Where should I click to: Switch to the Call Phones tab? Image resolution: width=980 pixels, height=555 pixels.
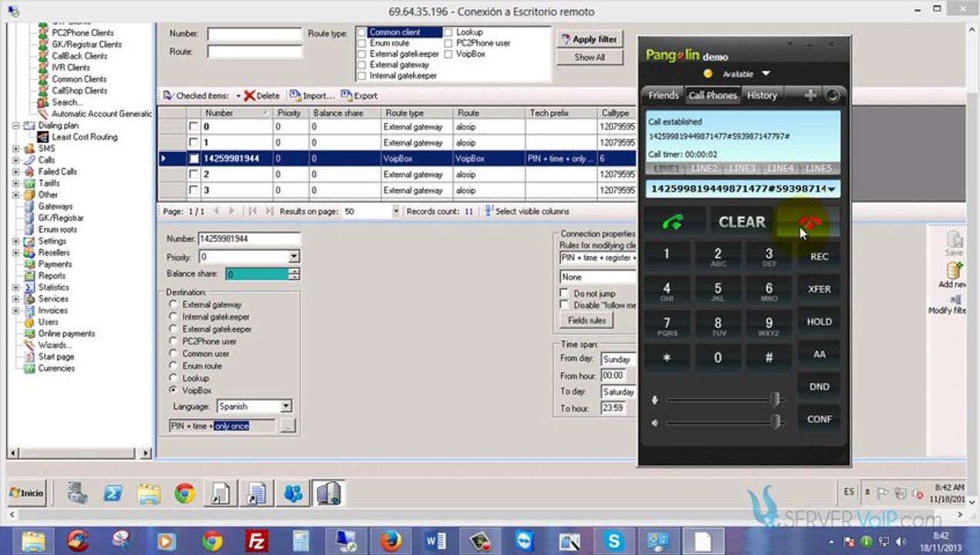713,96
